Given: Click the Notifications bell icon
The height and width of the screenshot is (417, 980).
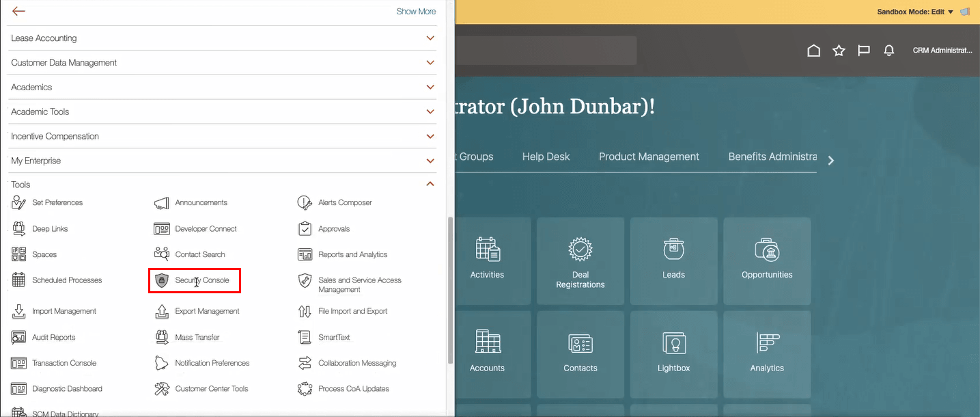Looking at the screenshot, I should click(x=889, y=51).
